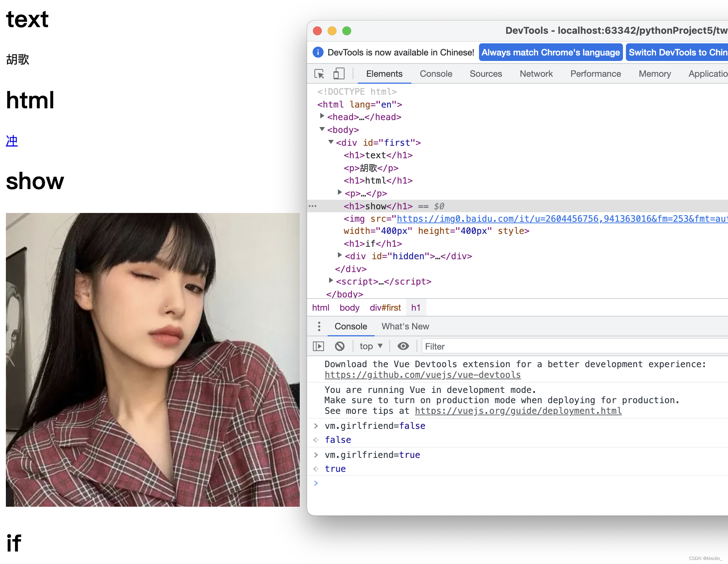Viewport: 728px width, 564px height.
Task: Toggle the eye/watch expressions icon
Action: pos(403,347)
